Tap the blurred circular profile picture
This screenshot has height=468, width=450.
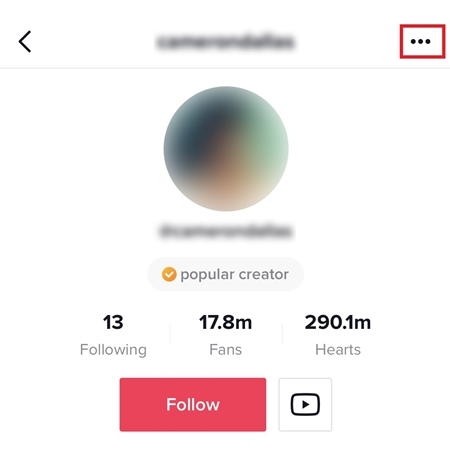point(226,149)
